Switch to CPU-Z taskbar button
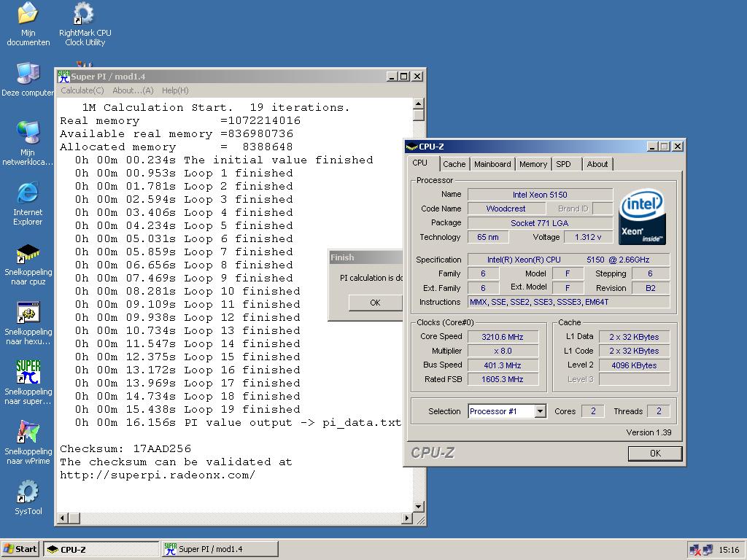This screenshot has width=747, height=560. point(101,549)
